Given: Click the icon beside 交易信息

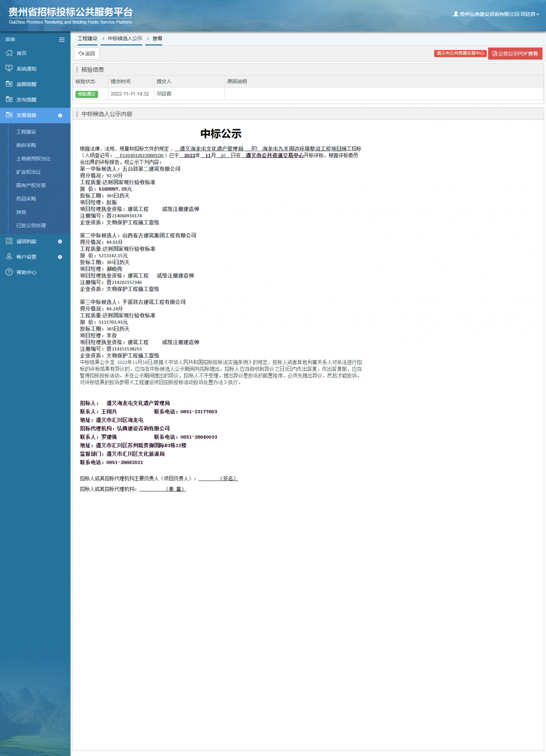Looking at the screenshot, I should point(9,115).
